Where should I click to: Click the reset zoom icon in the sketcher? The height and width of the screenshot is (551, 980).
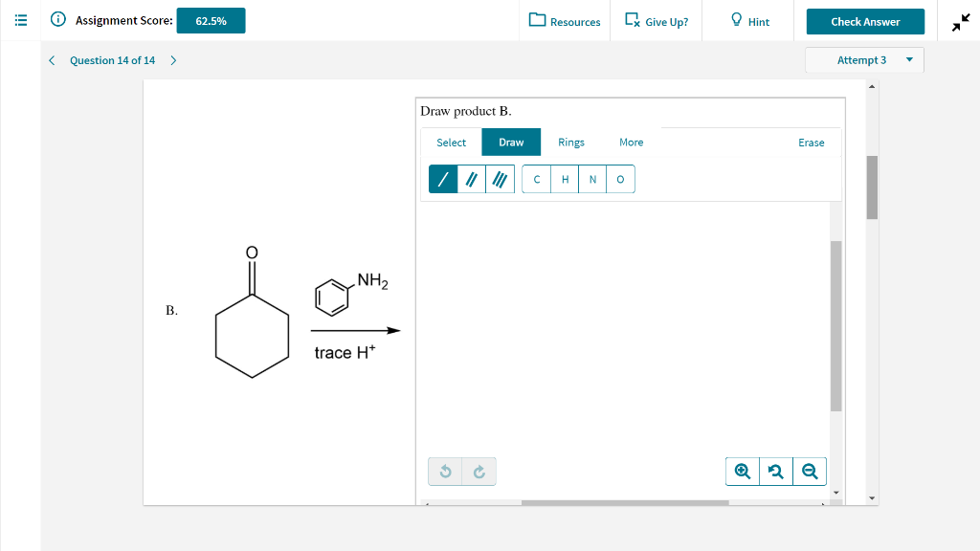[775, 471]
